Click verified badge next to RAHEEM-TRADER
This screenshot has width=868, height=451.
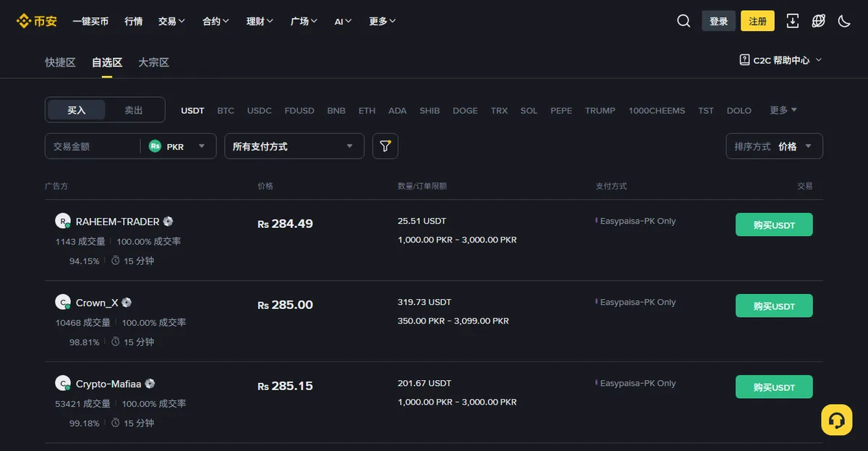(x=168, y=222)
